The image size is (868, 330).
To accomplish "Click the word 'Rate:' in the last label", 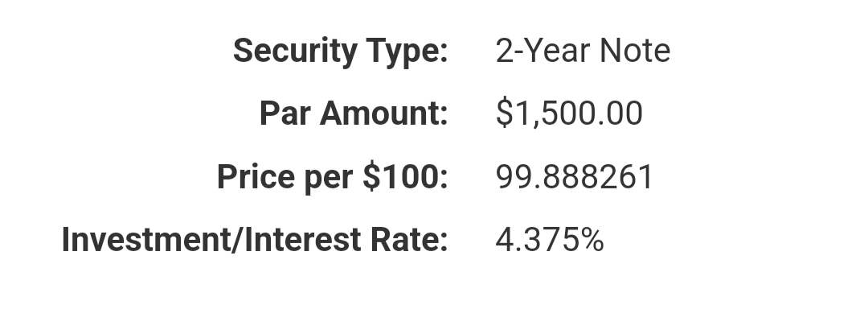I will pyautogui.click(x=409, y=240).
